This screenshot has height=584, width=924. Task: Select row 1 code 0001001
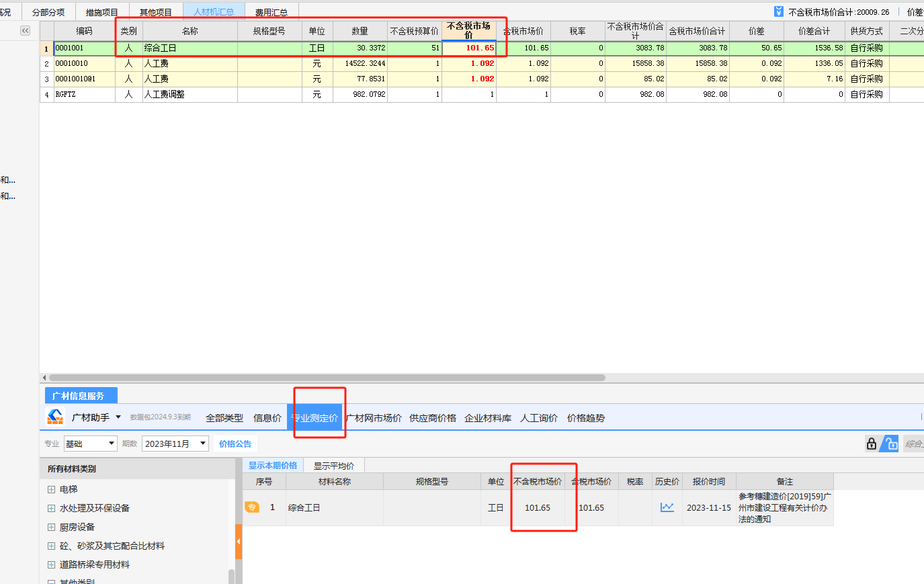click(84, 48)
